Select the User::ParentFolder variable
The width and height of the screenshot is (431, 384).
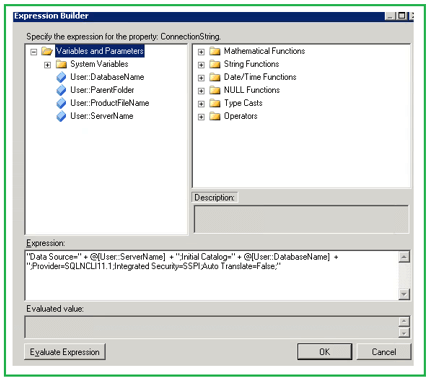(x=102, y=90)
